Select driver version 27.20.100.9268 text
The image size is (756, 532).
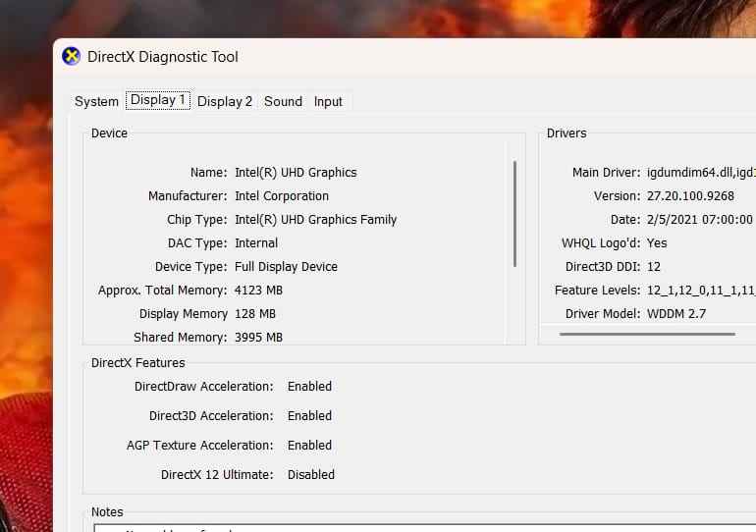pyautogui.click(x=690, y=195)
